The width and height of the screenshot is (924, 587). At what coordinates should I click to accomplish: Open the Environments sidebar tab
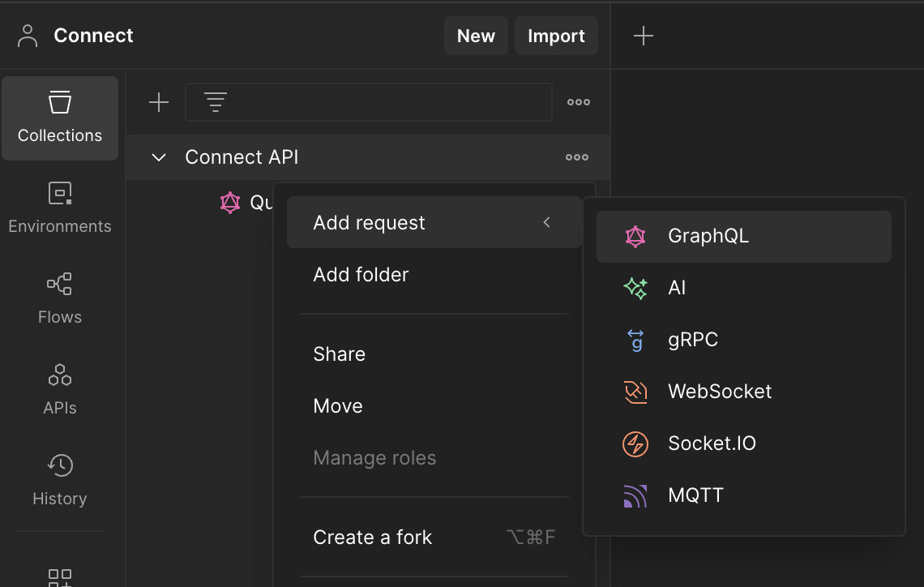pyautogui.click(x=59, y=208)
